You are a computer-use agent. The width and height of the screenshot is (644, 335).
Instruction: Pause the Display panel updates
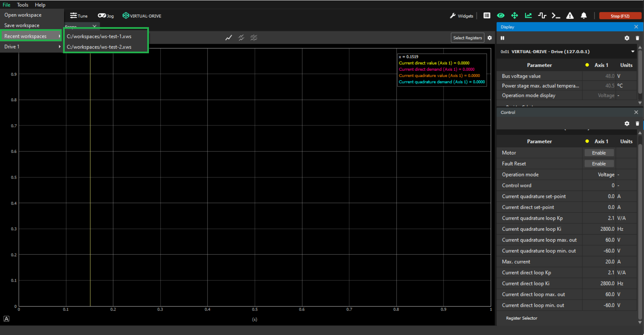click(502, 38)
